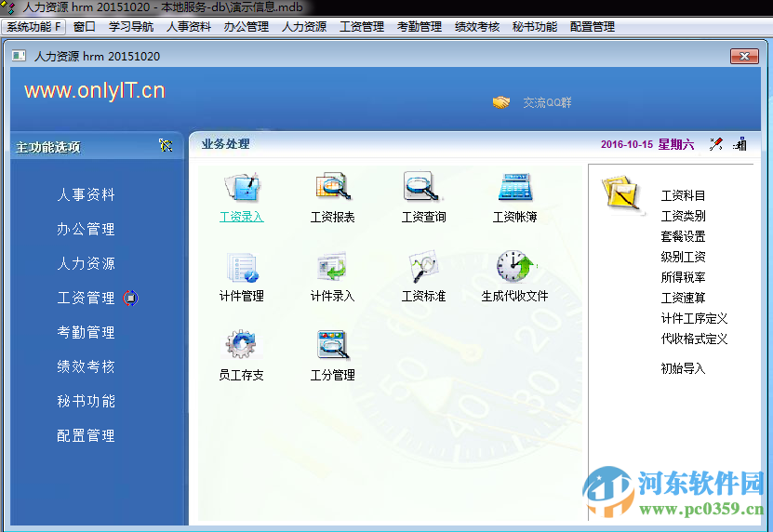Open the 工资管理 menu in menu bar
The width and height of the screenshot is (773, 532).
click(x=362, y=27)
